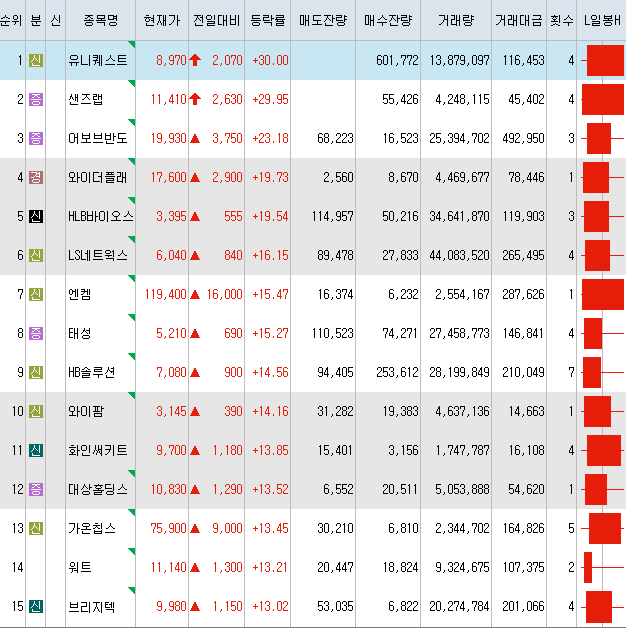The height and width of the screenshot is (630, 626).
Task: Click the green corner marker on 태성
Action: pos(132,317)
